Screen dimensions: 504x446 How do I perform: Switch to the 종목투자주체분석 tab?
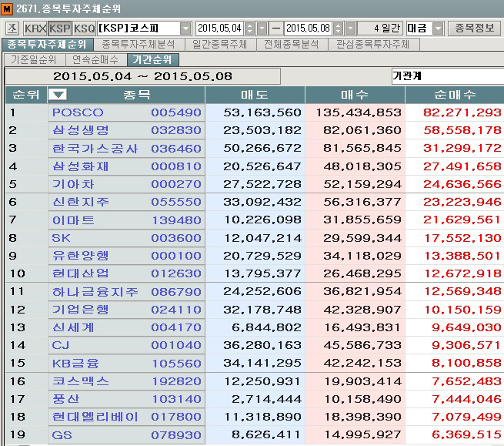coord(139,45)
